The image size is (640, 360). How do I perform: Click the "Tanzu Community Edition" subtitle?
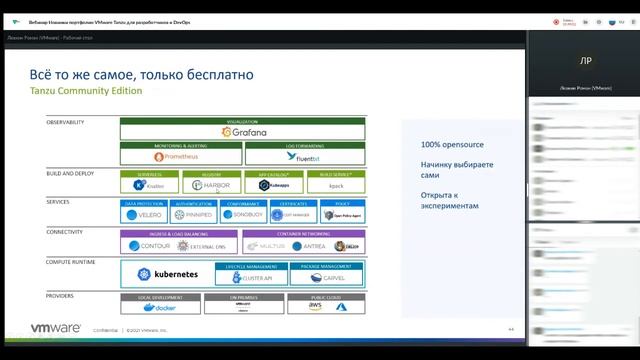click(86, 91)
